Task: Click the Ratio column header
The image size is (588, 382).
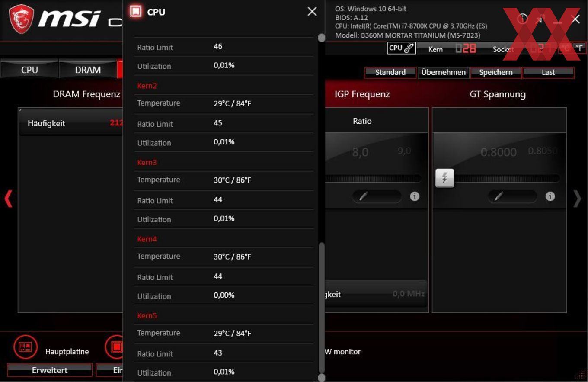Action: pos(362,121)
